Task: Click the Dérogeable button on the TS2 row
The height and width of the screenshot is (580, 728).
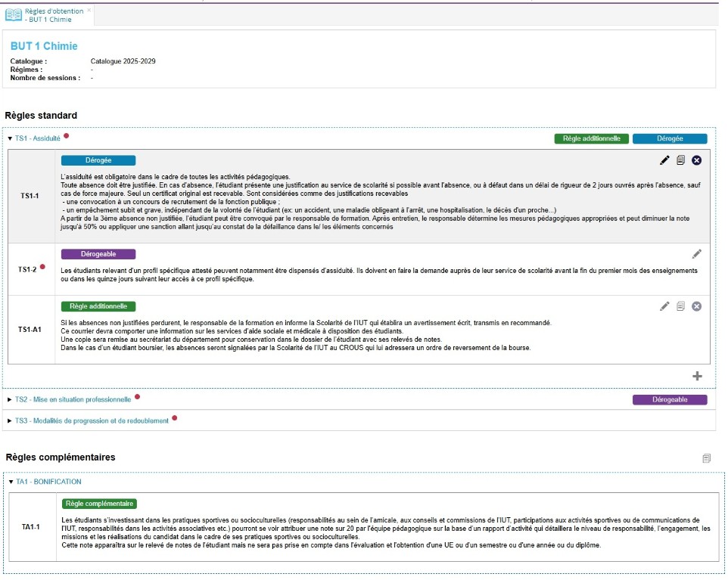Action: 669,400
